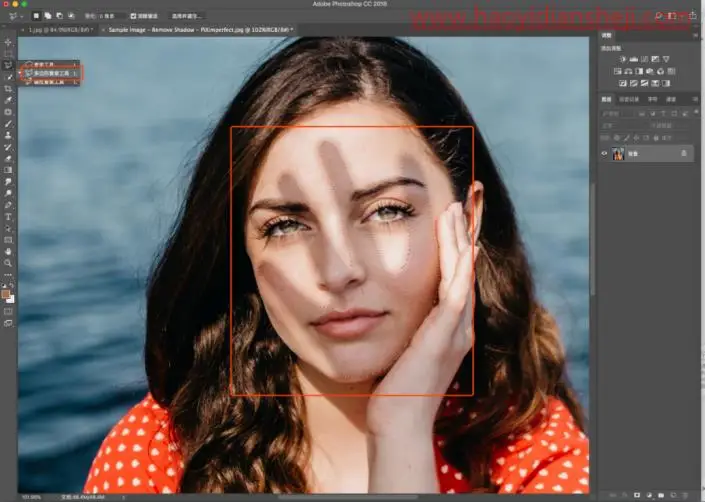
Task: Select the Spot Healing Brush tool
Action: coord(8,112)
